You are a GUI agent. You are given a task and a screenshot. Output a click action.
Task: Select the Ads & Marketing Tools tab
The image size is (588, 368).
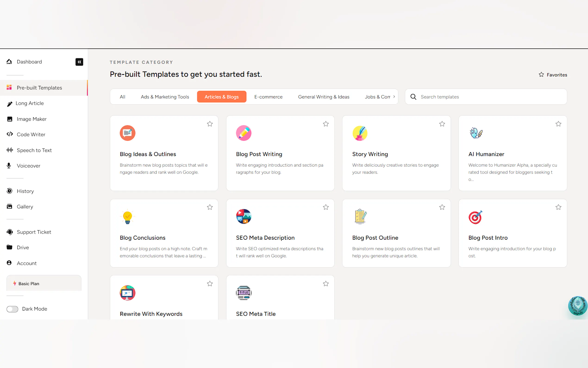165,97
